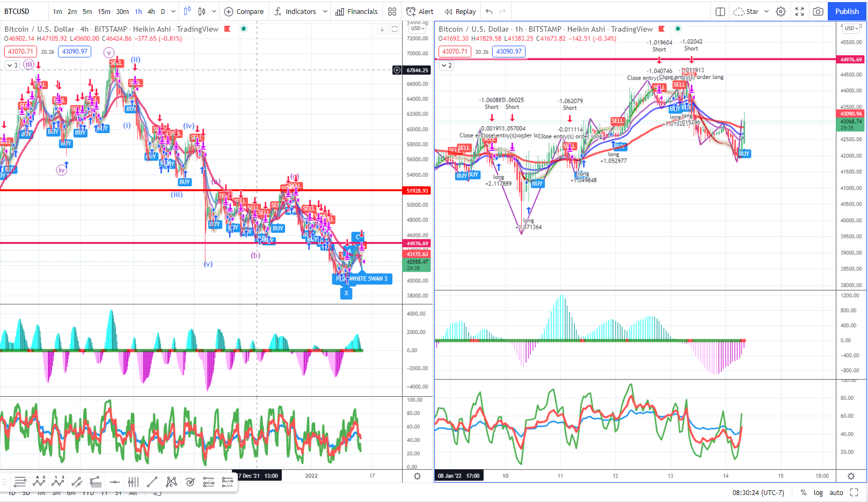This screenshot has width=868, height=502.
Task: Open chart settings gear in top toolbar
Action: [781, 11]
